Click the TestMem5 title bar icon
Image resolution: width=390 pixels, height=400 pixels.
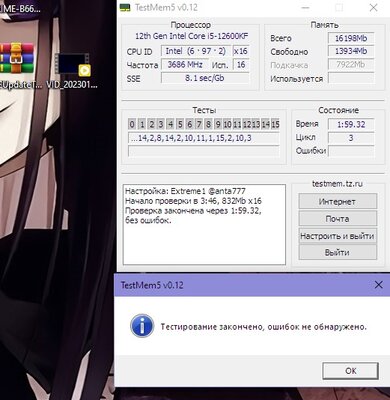(125, 7)
